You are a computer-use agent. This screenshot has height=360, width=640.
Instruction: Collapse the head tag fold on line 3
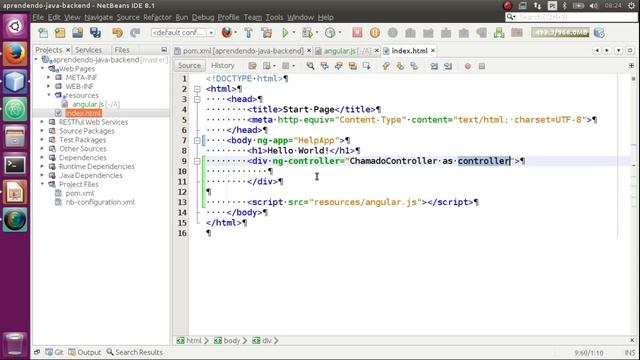[x=197, y=99]
